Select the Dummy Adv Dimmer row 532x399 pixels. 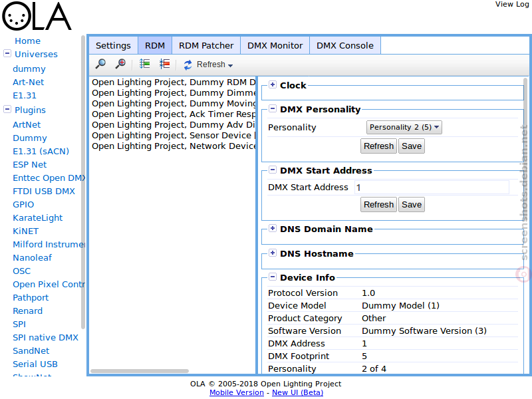click(173, 125)
